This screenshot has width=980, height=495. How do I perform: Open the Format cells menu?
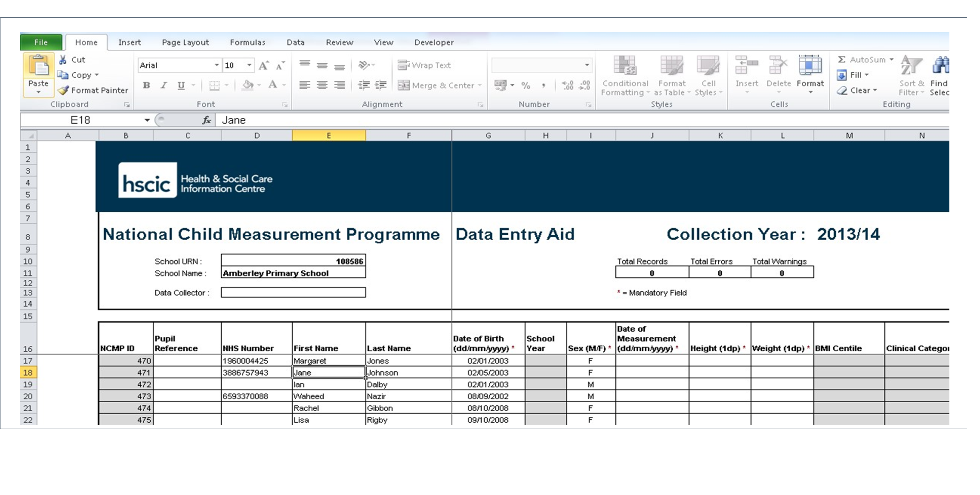click(x=810, y=75)
